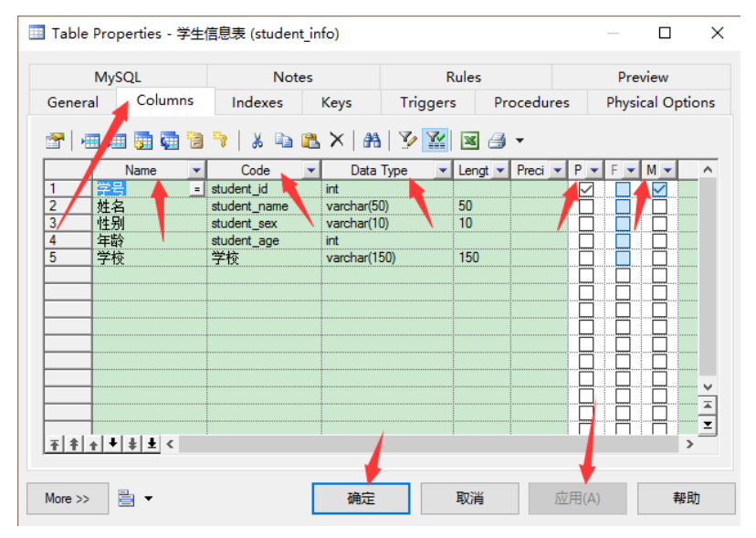Screen dimensions: 756x538
Task: Click the printer icon in the toolbar
Action: [x=497, y=141]
